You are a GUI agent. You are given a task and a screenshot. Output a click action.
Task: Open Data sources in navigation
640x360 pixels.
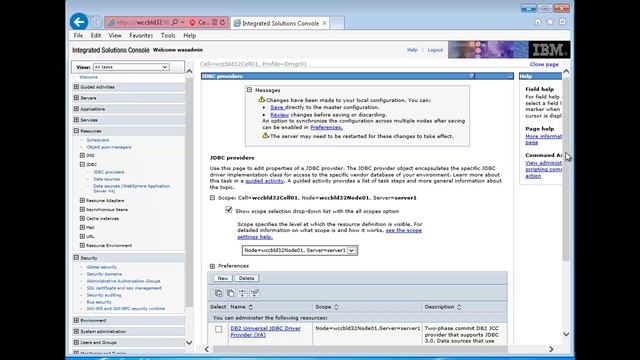(x=107, y=179)
